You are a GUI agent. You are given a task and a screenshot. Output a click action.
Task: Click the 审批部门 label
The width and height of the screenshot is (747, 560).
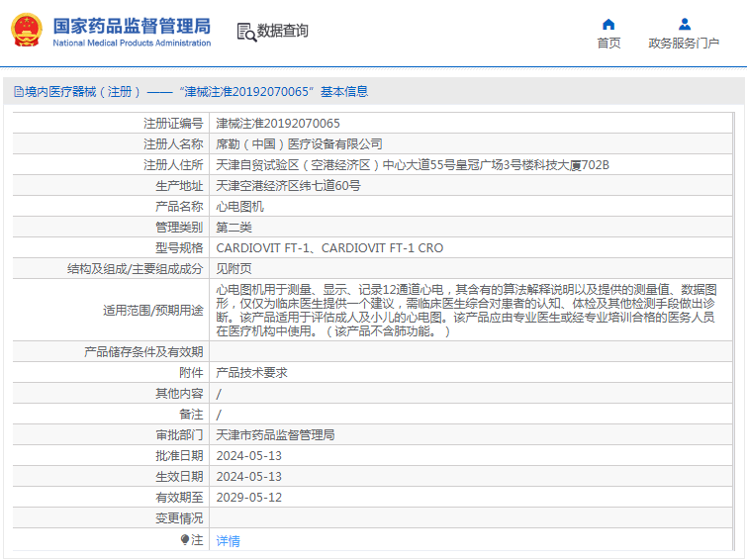[179, 435]
